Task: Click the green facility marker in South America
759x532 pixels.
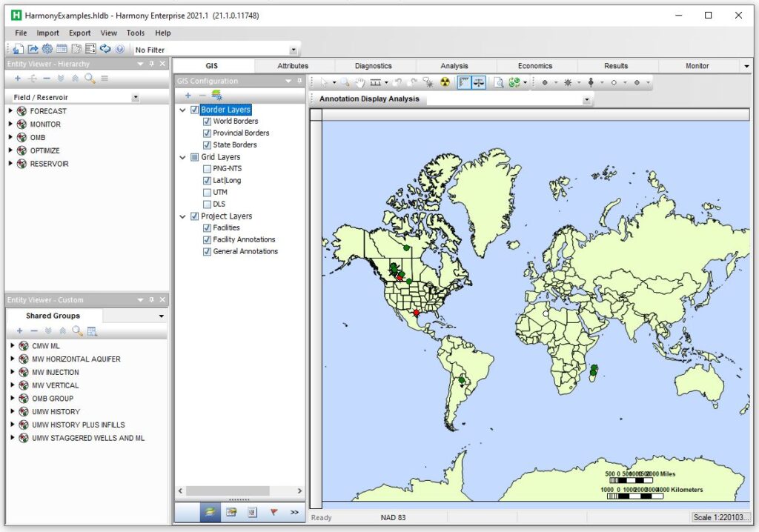Action: point(462,381)
